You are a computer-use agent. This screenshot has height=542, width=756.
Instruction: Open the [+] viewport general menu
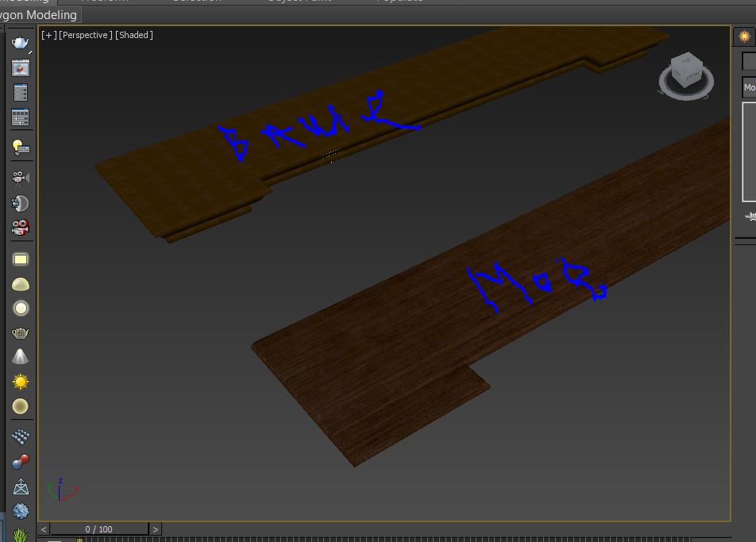click(x=48, y=35)
